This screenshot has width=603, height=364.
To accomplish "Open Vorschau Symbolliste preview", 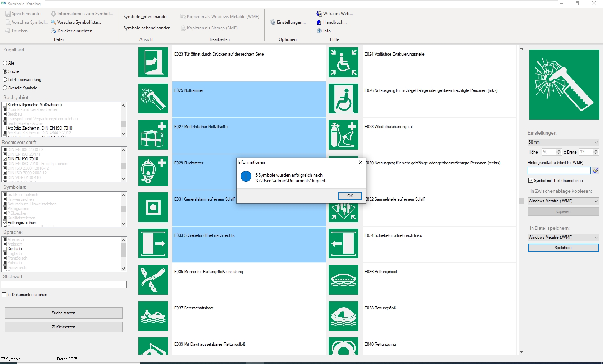I will [76, 22].
